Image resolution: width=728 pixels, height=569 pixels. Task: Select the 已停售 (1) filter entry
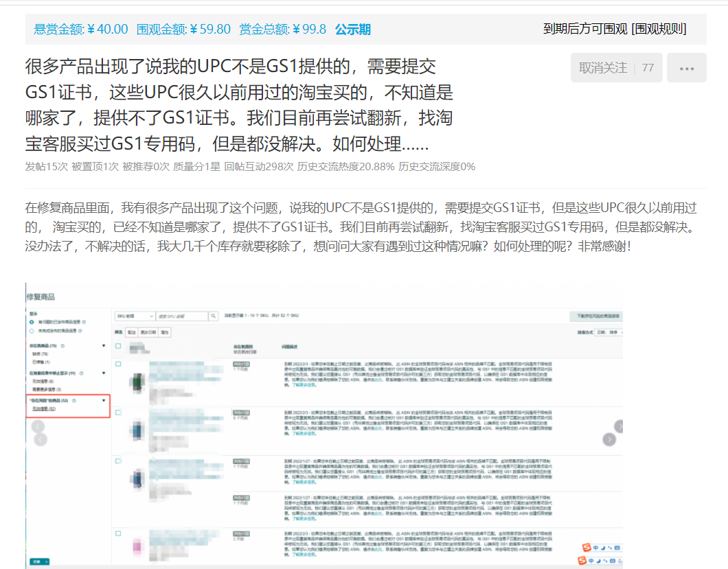click(x=41, y=362)
